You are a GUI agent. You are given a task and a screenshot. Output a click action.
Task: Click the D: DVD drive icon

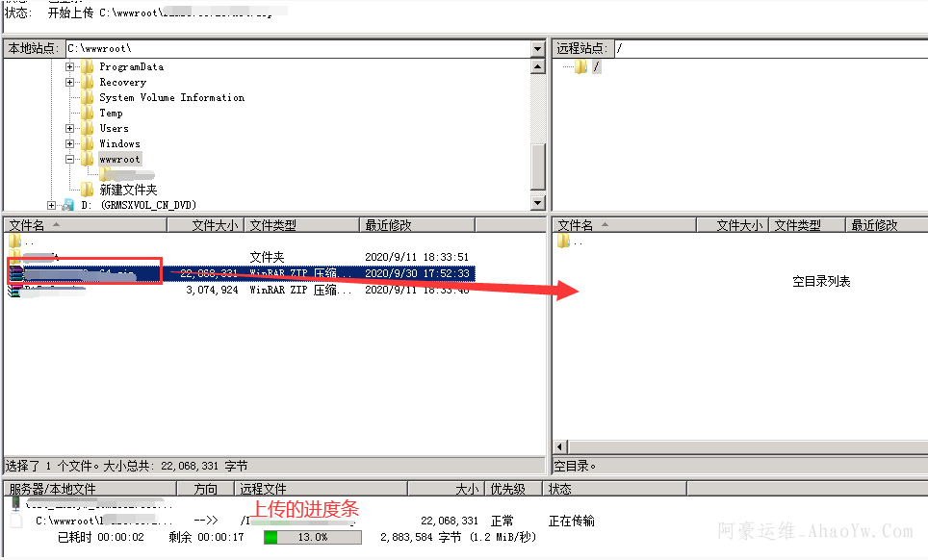pos(68,205)
